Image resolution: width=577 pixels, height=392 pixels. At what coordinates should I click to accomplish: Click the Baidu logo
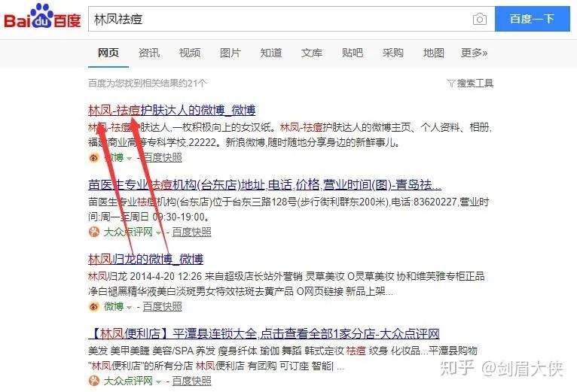click(x=42, y=17)
